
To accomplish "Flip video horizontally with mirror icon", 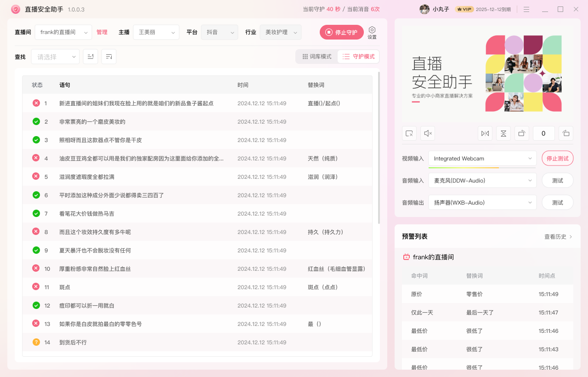I will point(485,133).
